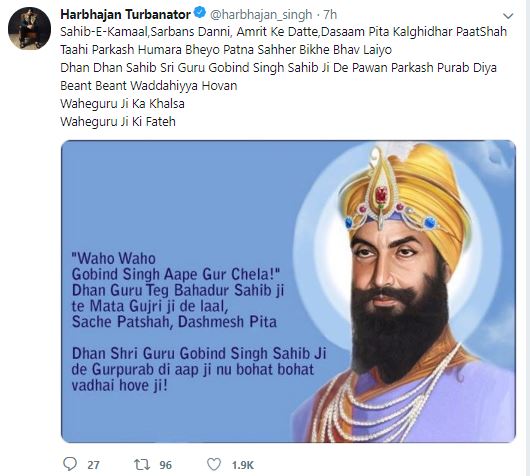Click the Guru's portrait face in the image
This screenshot has width=530, height=476.
pos(394,270)
